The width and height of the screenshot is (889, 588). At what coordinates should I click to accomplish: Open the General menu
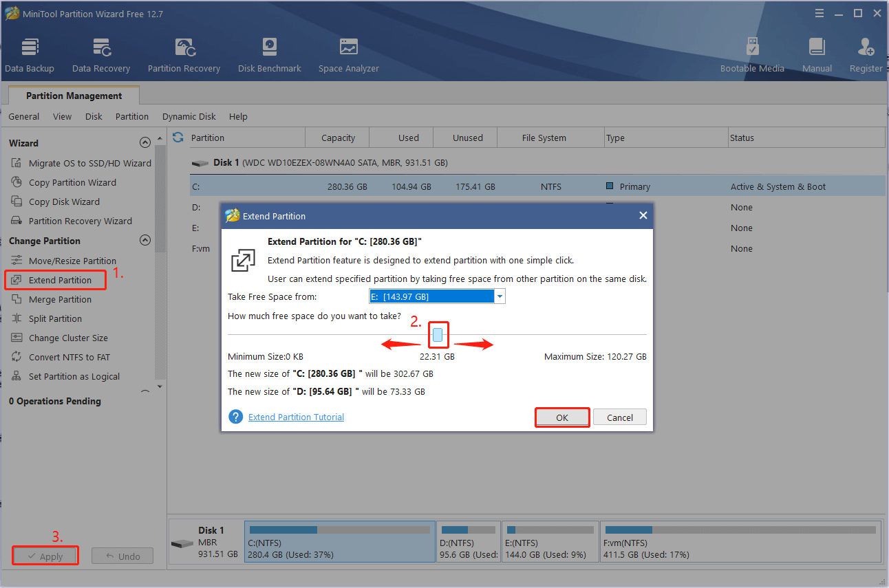coord(24,116)
